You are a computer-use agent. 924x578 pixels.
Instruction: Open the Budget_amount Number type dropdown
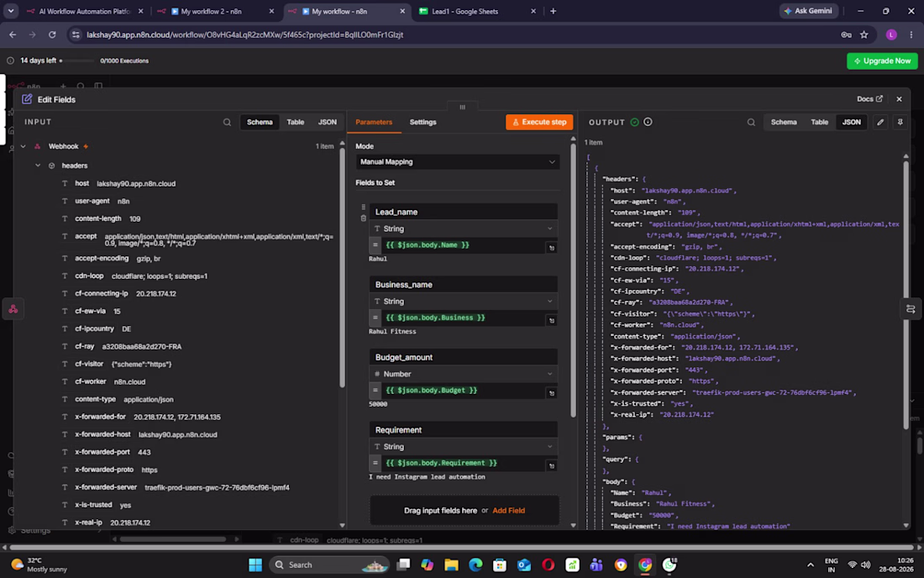463,374
